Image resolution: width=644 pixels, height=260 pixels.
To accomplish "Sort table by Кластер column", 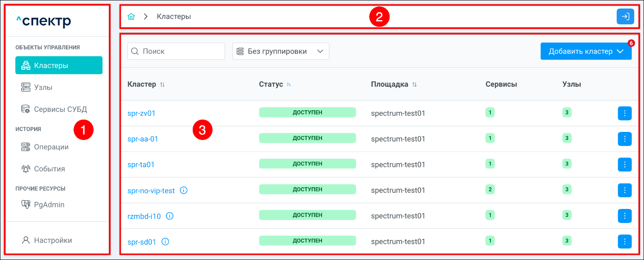I will pyautogui.click(x=162, y=85).
